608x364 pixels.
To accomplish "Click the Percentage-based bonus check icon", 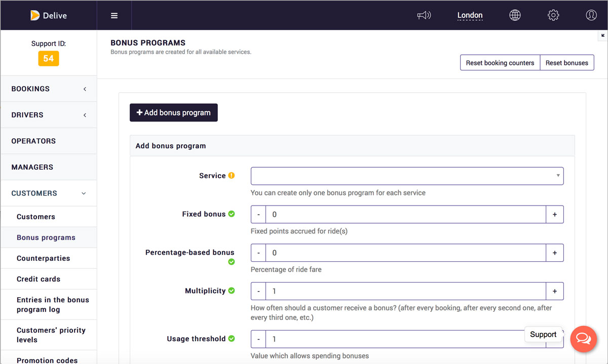I will click(232, 262).
